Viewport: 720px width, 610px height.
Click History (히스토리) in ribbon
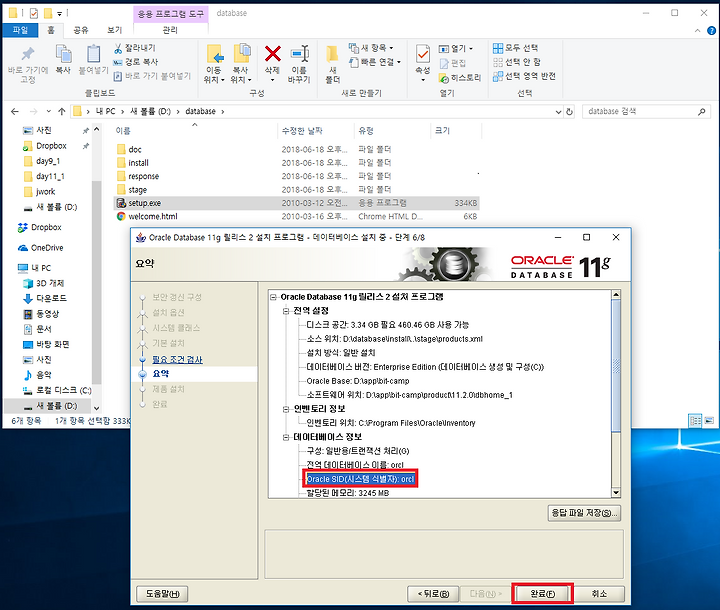click(460, 78)
